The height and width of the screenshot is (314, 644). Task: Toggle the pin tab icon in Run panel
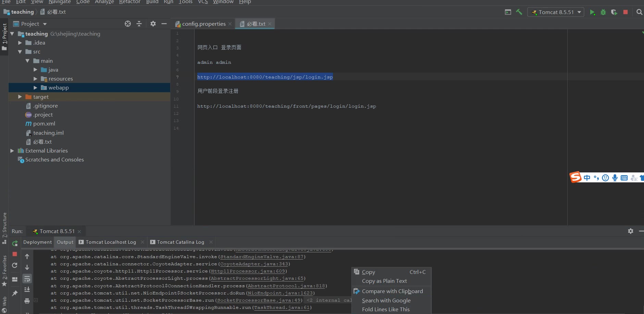(15, 293)
